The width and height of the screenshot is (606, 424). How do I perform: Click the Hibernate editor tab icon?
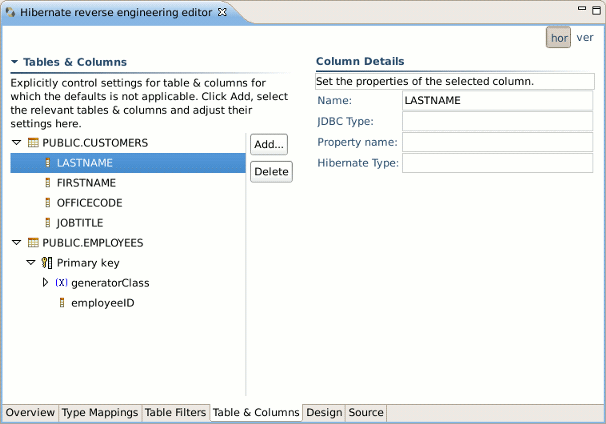click(10, 12)
